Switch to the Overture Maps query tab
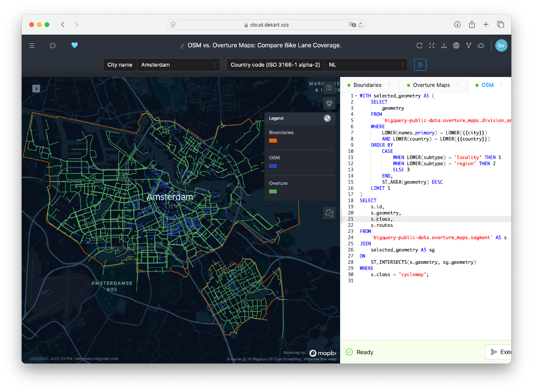Viewport: 533px width, 392px height. point(431,85)
